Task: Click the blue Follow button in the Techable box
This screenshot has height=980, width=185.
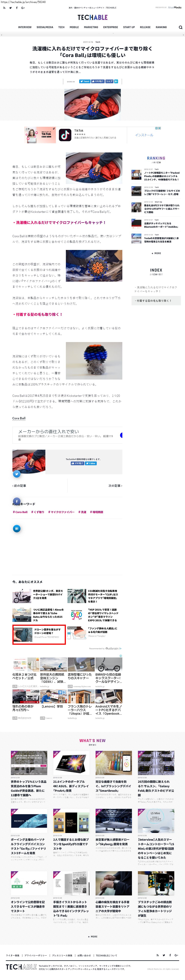Action: click(x=91, y=463)
